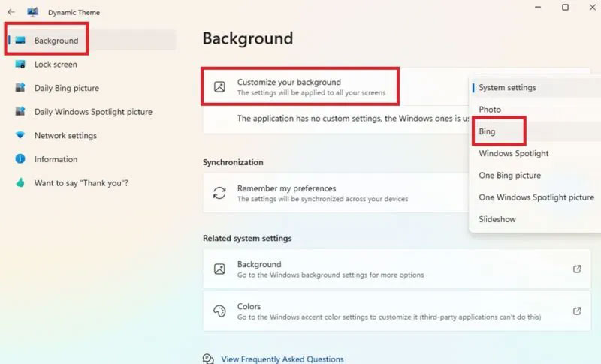Click the Customize your background picture icon
This screenshot has height=364, width=601.
[x=219, y=87]
